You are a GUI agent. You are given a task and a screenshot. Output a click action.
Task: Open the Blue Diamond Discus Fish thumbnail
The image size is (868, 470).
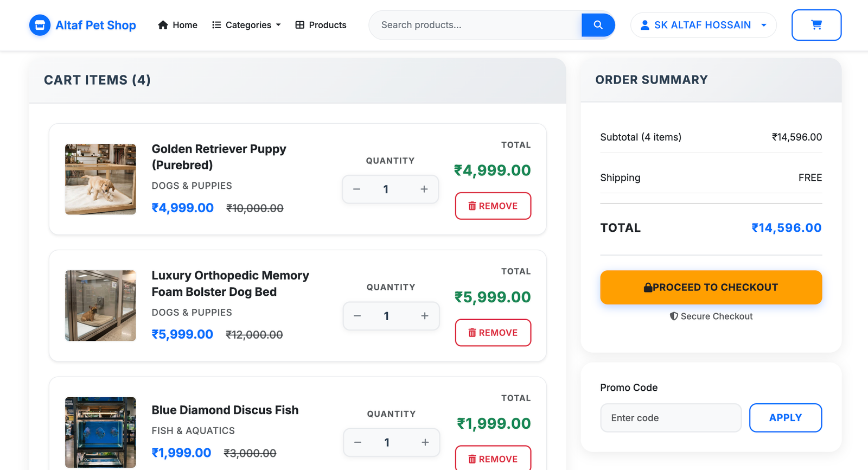pos(100,432)
